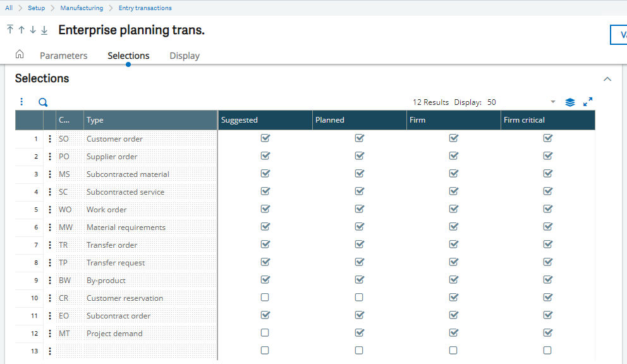The width and height of the screenshot is (627, 364).
Task: Click the Type column header
Action: pyautogui.click(x=150, y=120)
